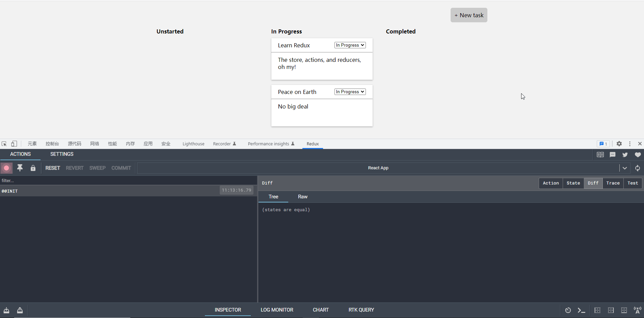Open the time-travel slider clock icon
Screen dimensions: 644x318
(x=568, y=310)
